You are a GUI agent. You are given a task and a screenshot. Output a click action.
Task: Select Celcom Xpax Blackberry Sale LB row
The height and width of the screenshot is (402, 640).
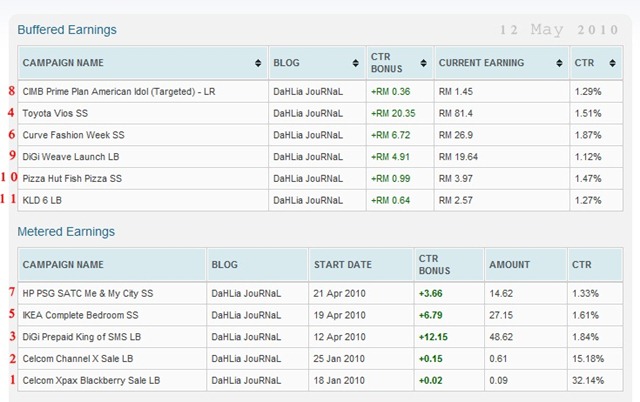click(x=320, y=380)
